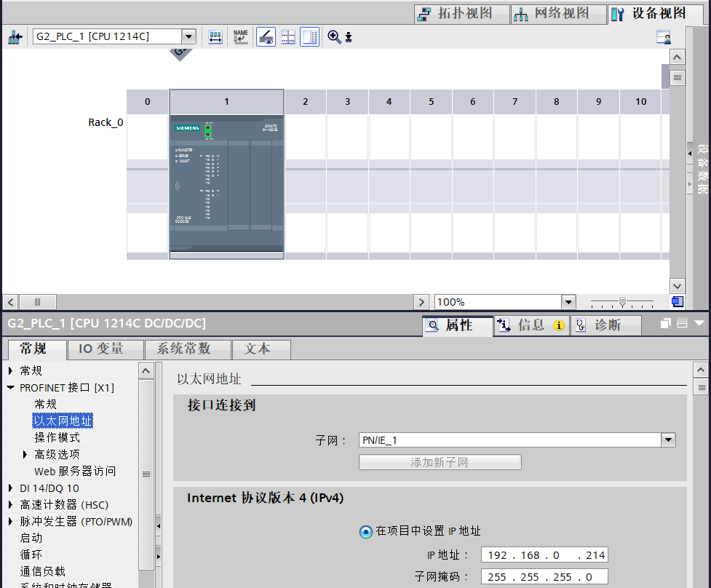
Task: Click the NAME tag display icon
Action: click(x=241, y=37)
